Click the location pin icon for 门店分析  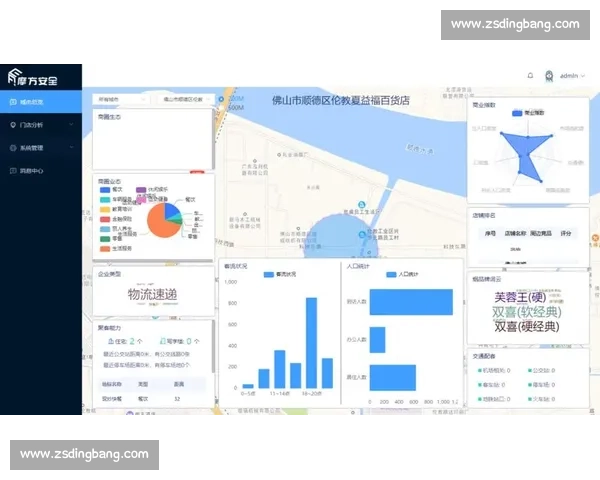point(13,125)
